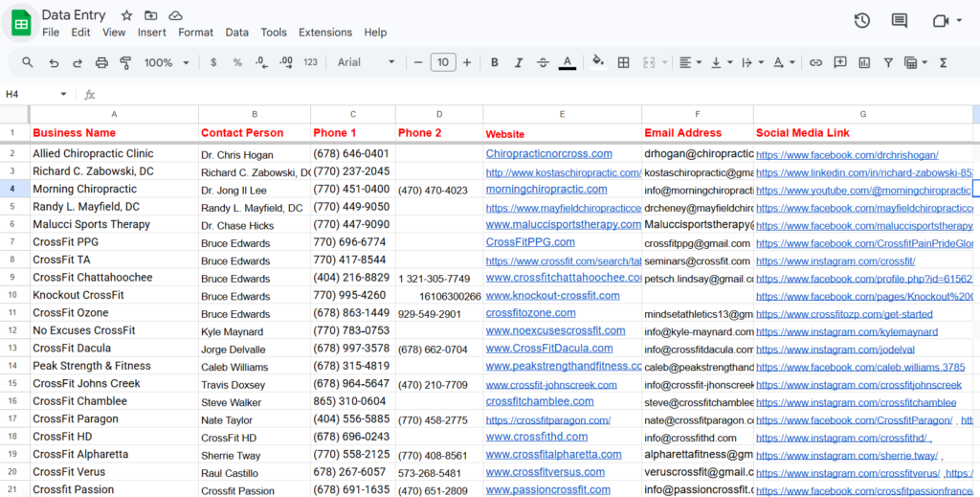980x497 pixels.
Task: Select the Business Name header cell
Action: tap(114, 132)
